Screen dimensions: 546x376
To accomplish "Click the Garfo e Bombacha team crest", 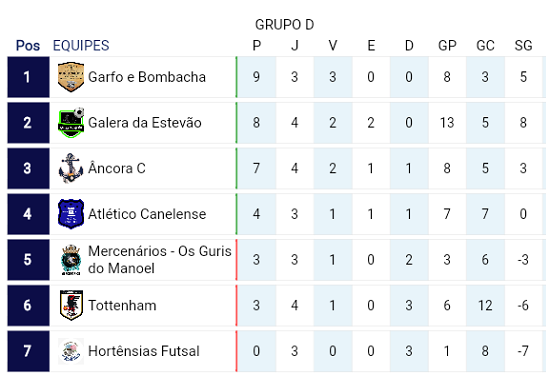I will (71, 77).
